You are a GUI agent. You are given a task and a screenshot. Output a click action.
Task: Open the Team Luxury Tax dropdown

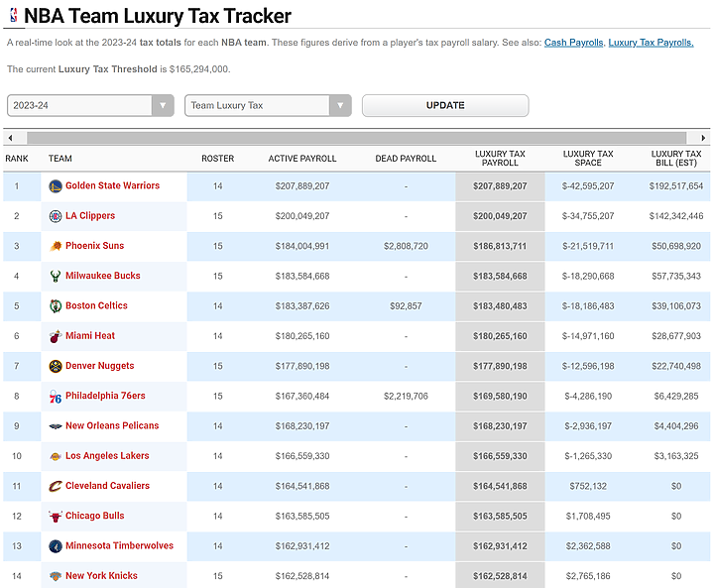pos(268,106)
